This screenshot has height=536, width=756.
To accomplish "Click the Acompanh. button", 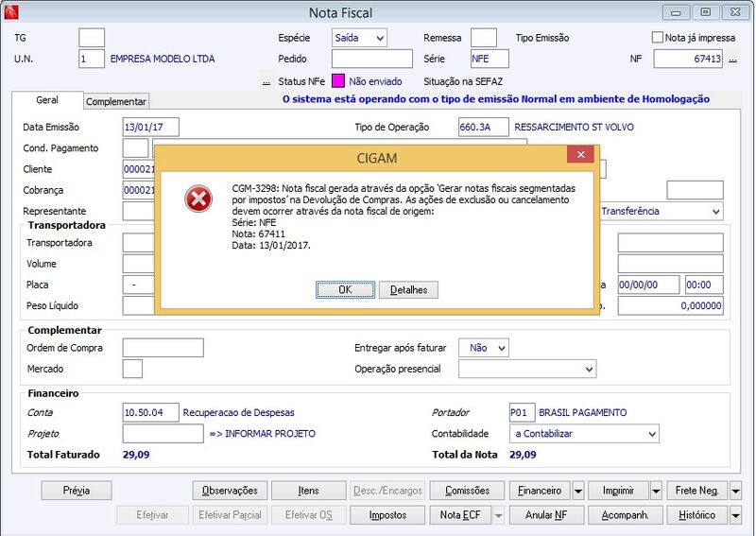I will click(x=626, y=515).
